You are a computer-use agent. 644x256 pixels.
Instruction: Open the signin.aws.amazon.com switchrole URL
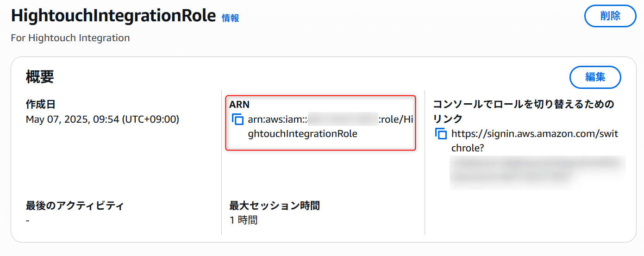535,141
